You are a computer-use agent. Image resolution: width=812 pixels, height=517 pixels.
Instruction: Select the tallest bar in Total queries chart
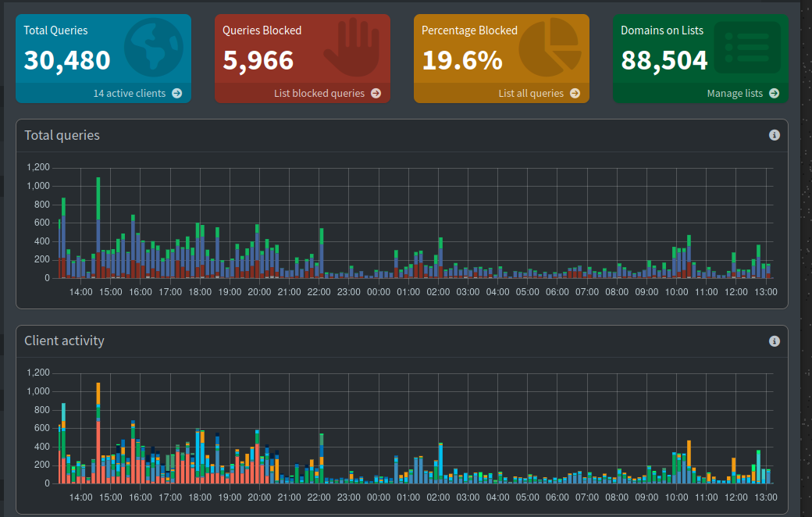click(98, 226)
